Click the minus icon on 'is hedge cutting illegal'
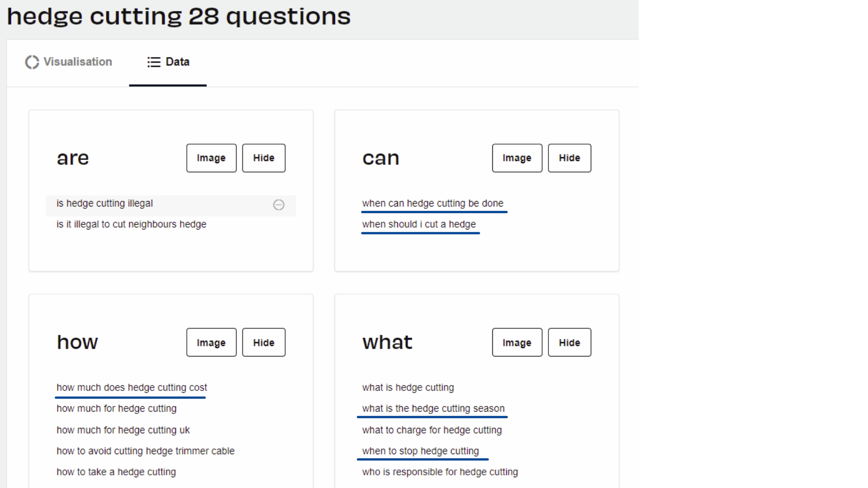This screenshot has width=868, height=488. [x=278, y=204]
